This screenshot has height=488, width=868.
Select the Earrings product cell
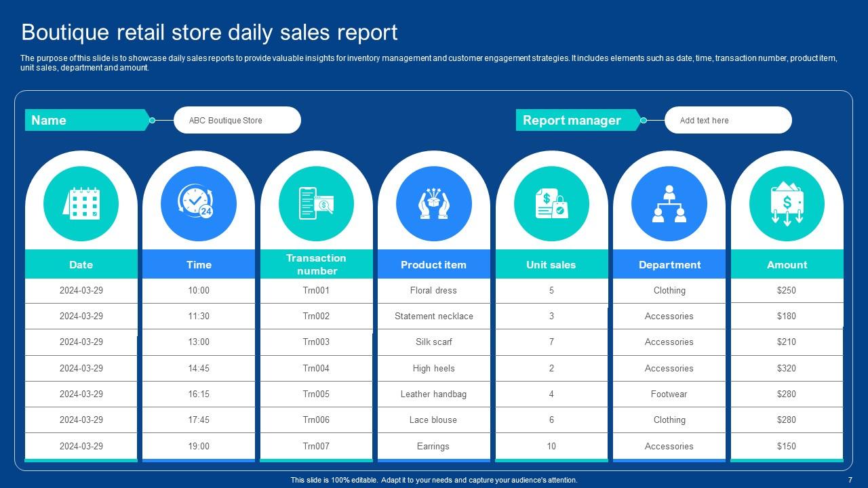(434, 446)
